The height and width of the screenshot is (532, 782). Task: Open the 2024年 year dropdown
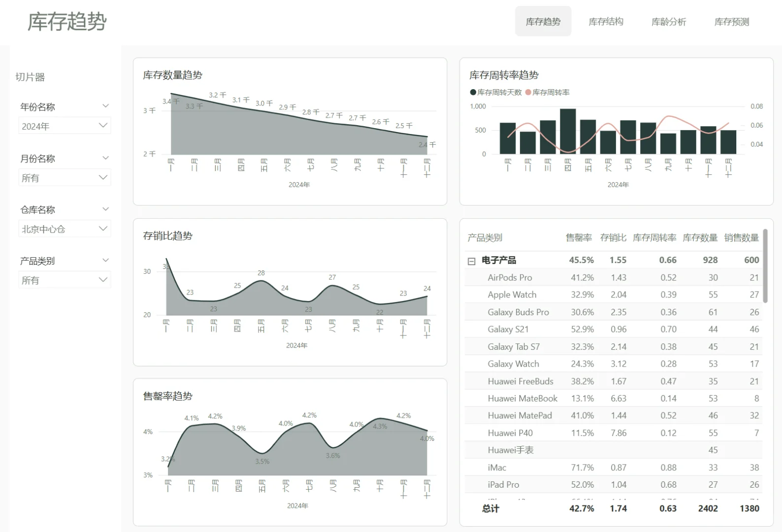tap(65, 126)
